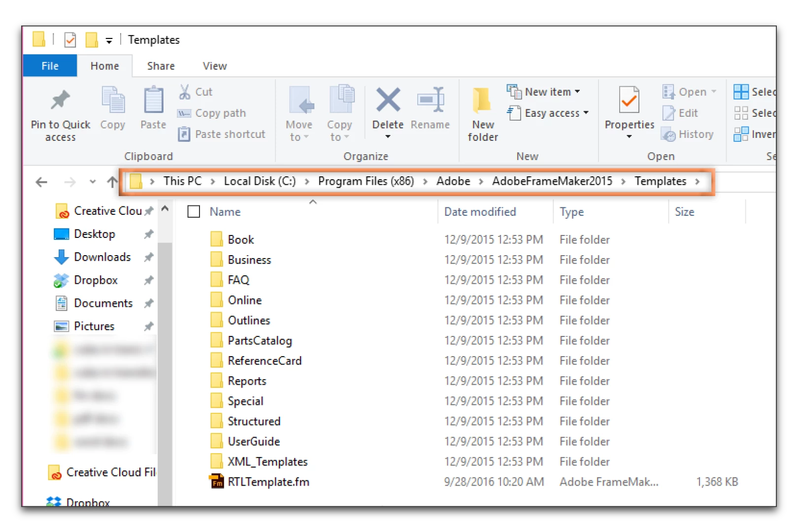
Task: Sort by the Name column header
Action: pos(225,212)
